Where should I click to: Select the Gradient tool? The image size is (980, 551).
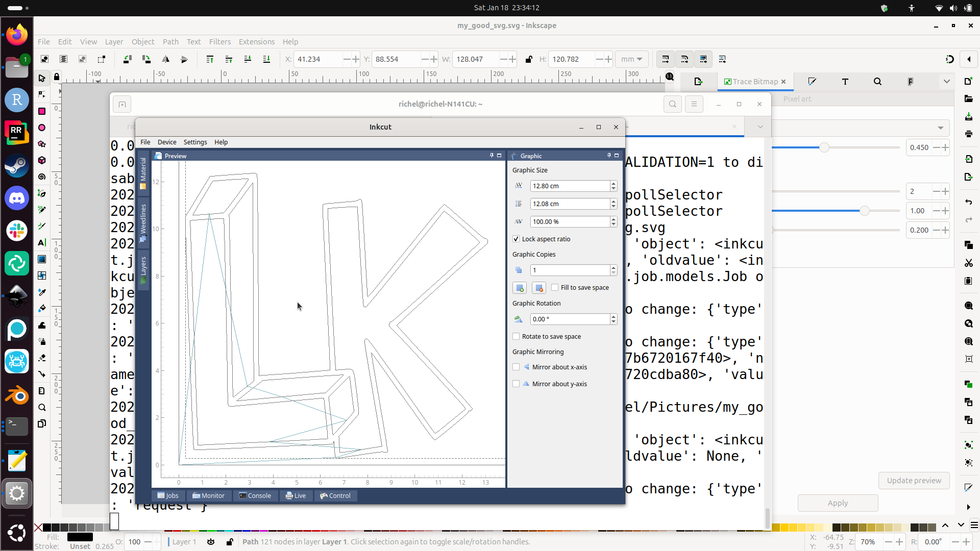[x=42, y=259]
